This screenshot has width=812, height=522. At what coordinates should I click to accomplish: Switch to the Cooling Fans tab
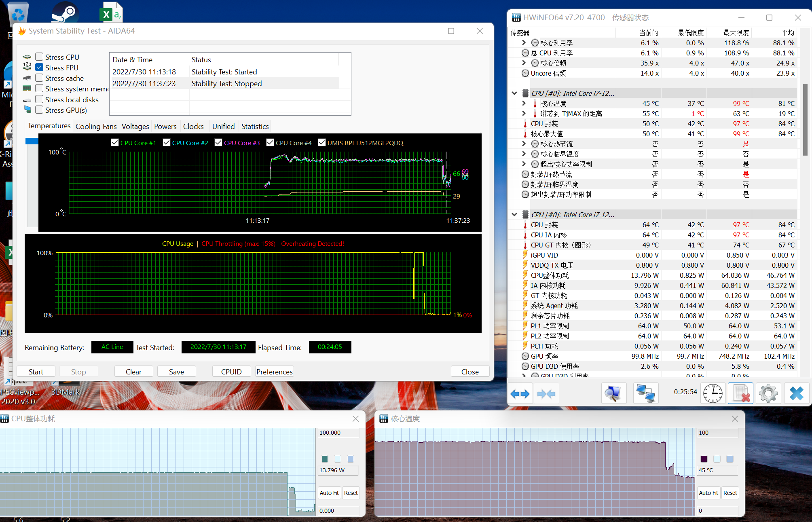click(x=96, y=126)
